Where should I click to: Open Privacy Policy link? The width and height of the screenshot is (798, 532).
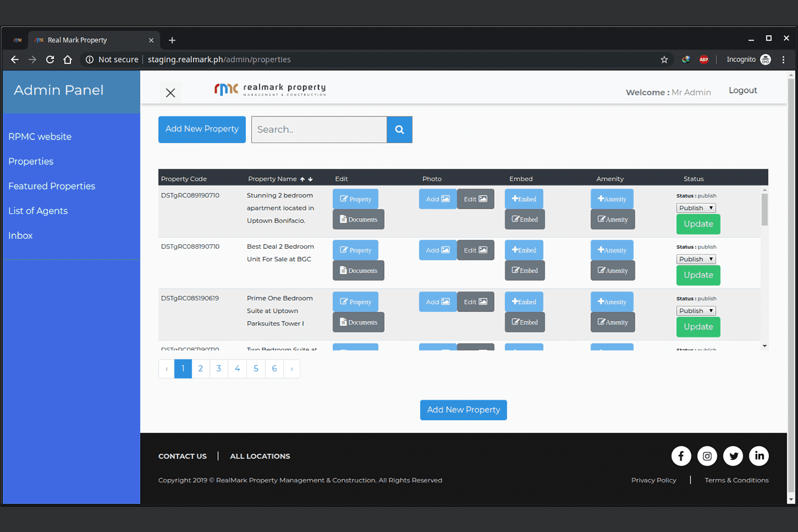click(x=654, y=480)
